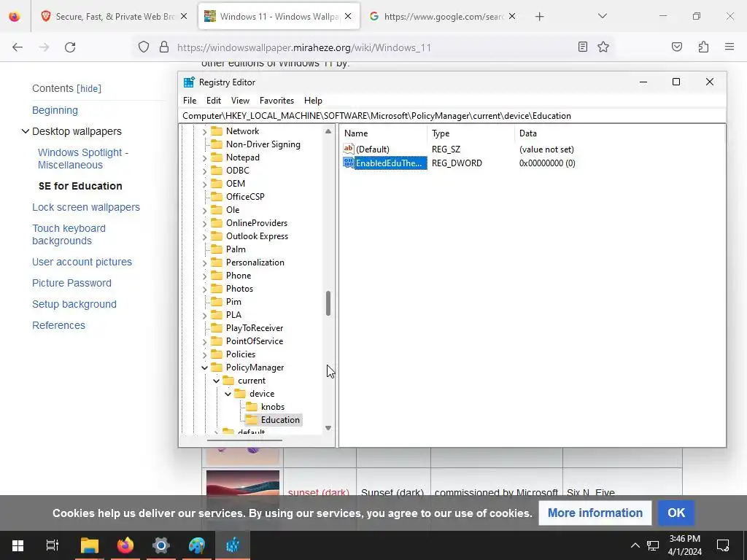
Task: Click the EnabledEduThe... DWORD value icon
Action: click(x=348, y=163)
